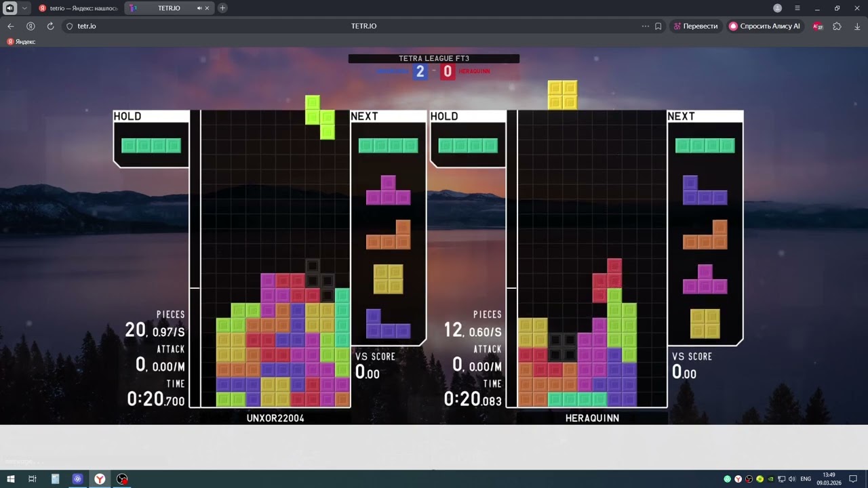Viewport: 868px width, 488px height.
Task: Click the speaker icon at the tab strip's start
Action: [10, 8]
